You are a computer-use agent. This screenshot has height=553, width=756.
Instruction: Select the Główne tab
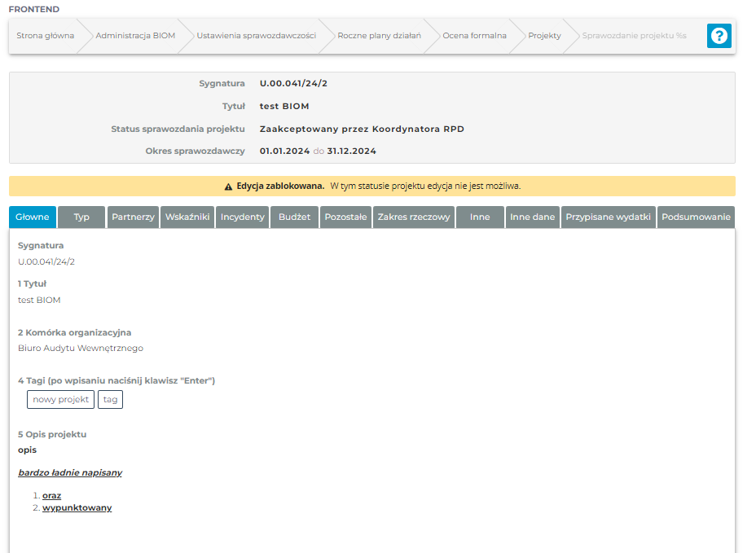33,217
